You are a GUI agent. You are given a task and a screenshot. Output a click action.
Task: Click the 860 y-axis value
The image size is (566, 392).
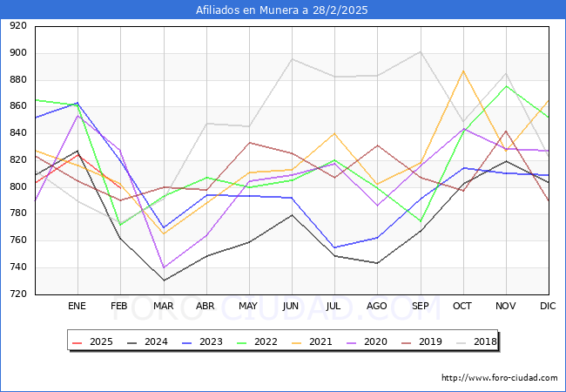pos(18,106)
